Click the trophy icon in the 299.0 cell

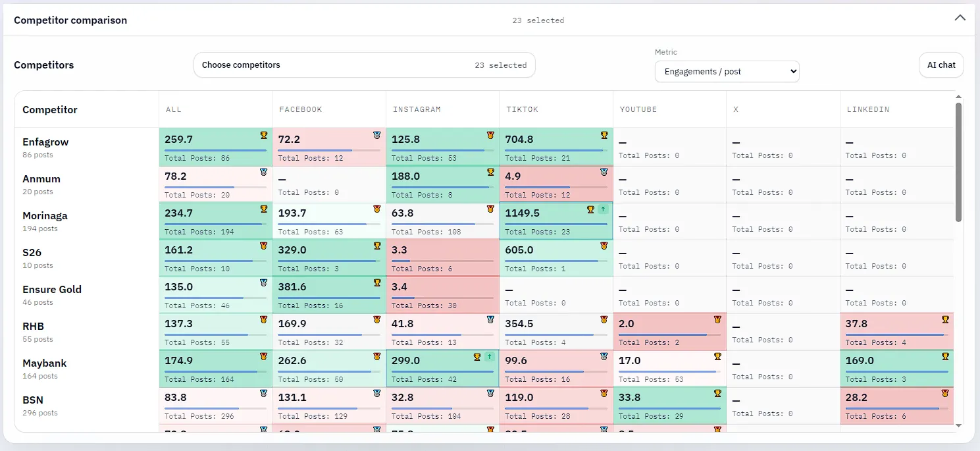(x=477, y=357)
